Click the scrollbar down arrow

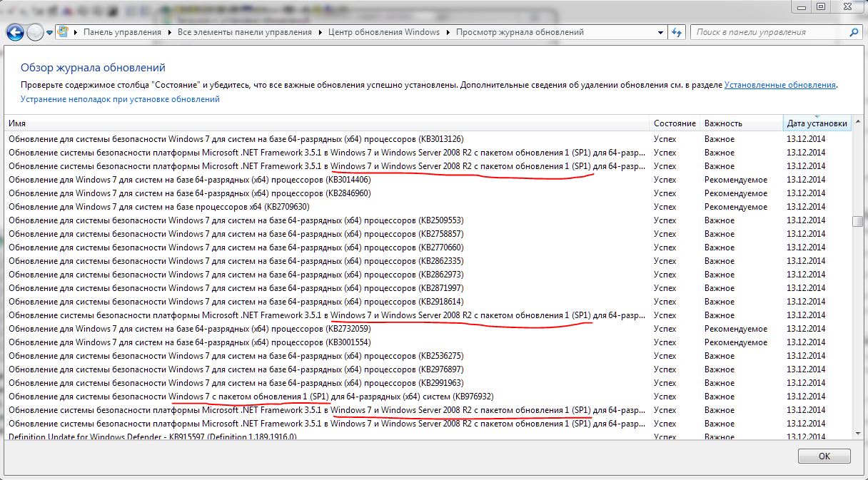tap(858, 433)
